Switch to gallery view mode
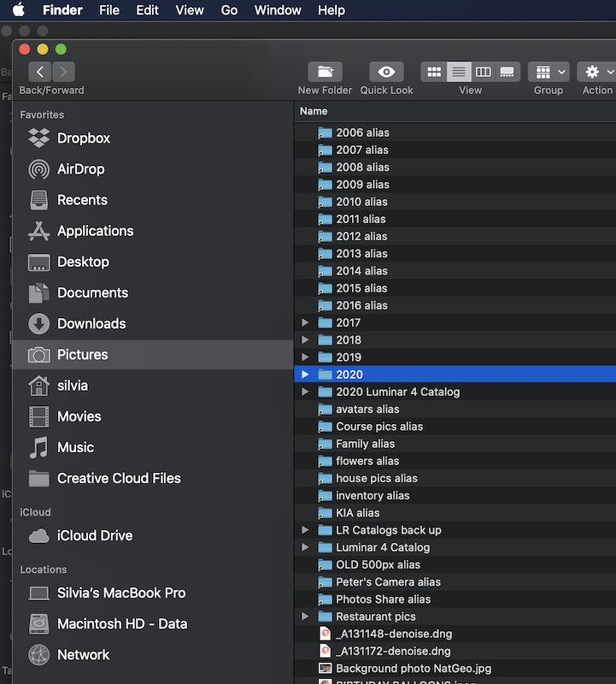 point(507,73)
